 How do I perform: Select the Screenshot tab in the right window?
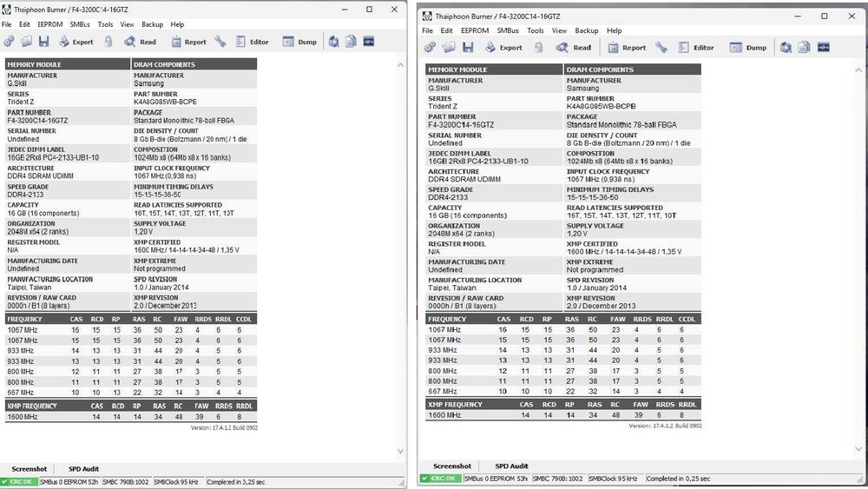click(452, 466)
